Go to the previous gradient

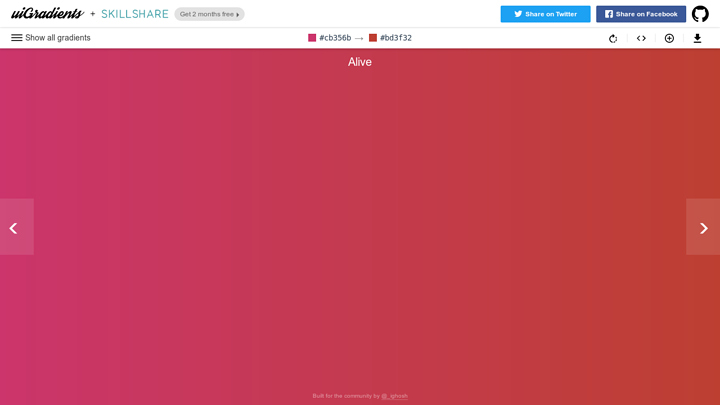pyautogui.click(x=16, y=227)
